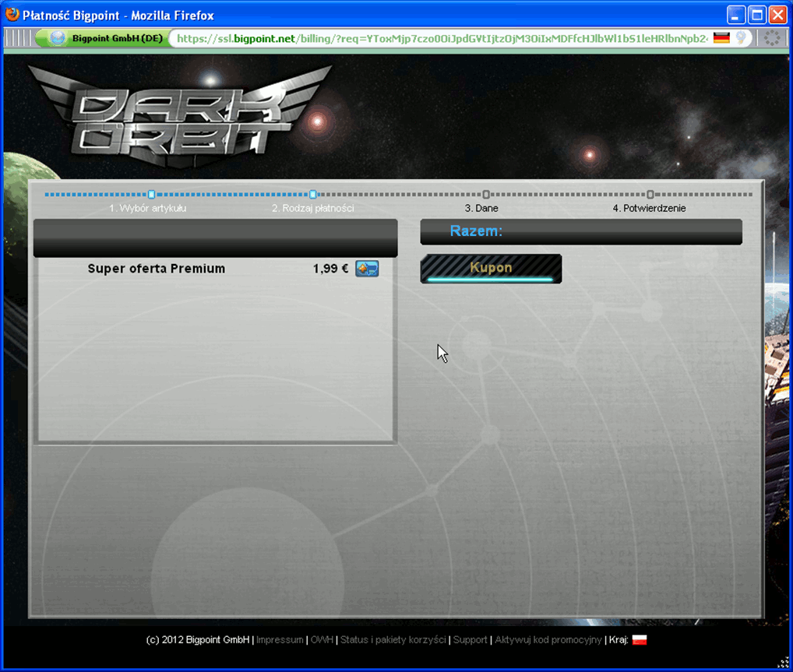Screen dimensions: 793x672
Task: Click the first progress marker on the step bar
Action: (151, 194)
